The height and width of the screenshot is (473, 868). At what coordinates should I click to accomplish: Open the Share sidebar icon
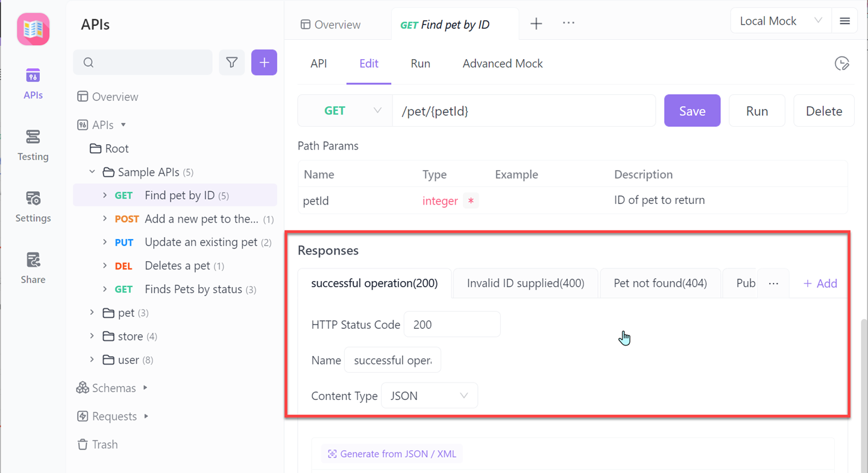click(33, 268)
